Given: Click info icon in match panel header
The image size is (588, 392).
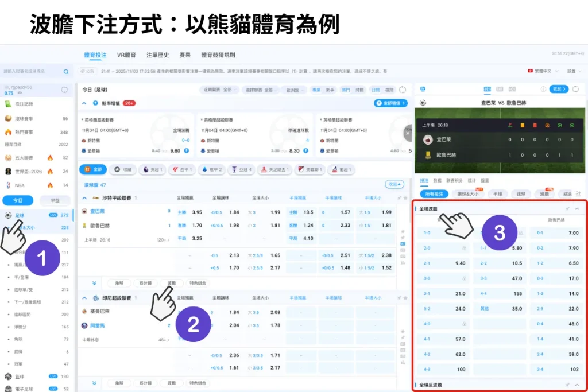Looking at the screenshot, I should [543, 89].
